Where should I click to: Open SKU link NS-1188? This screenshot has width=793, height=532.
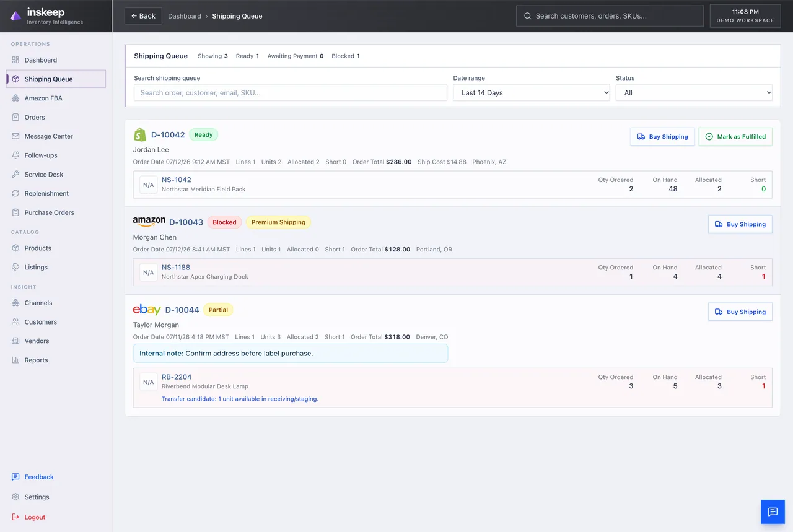click(176, 268)
